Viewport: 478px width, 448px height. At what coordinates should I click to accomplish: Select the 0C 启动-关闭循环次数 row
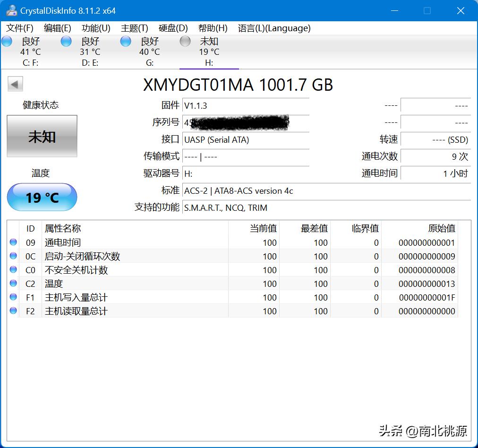point(118,256)
